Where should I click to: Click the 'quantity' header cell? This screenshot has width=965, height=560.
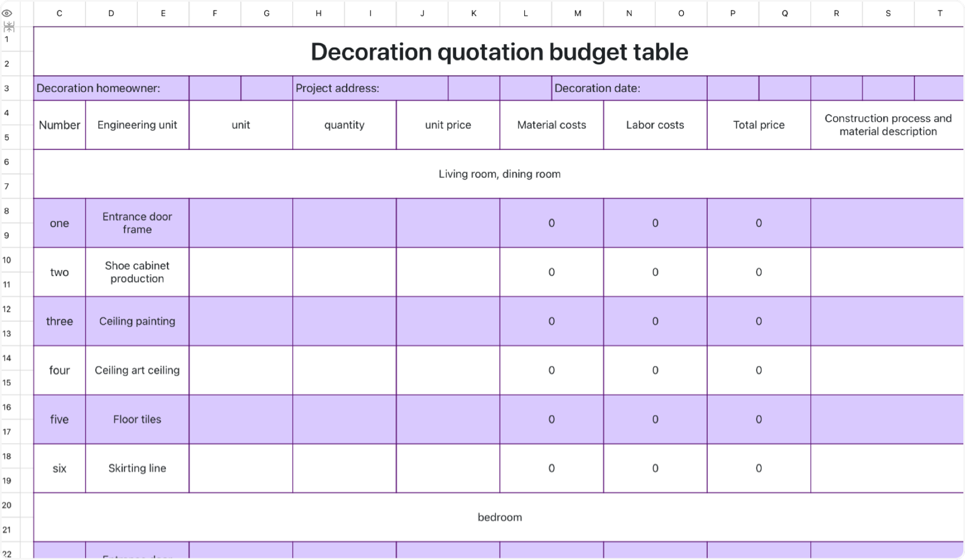point(344,125)
